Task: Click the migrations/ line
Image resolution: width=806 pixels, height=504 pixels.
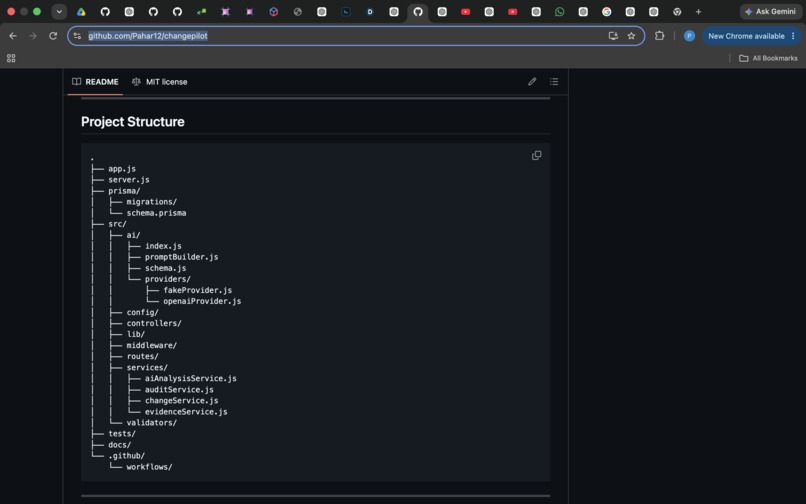Action: tap(152, 202)
